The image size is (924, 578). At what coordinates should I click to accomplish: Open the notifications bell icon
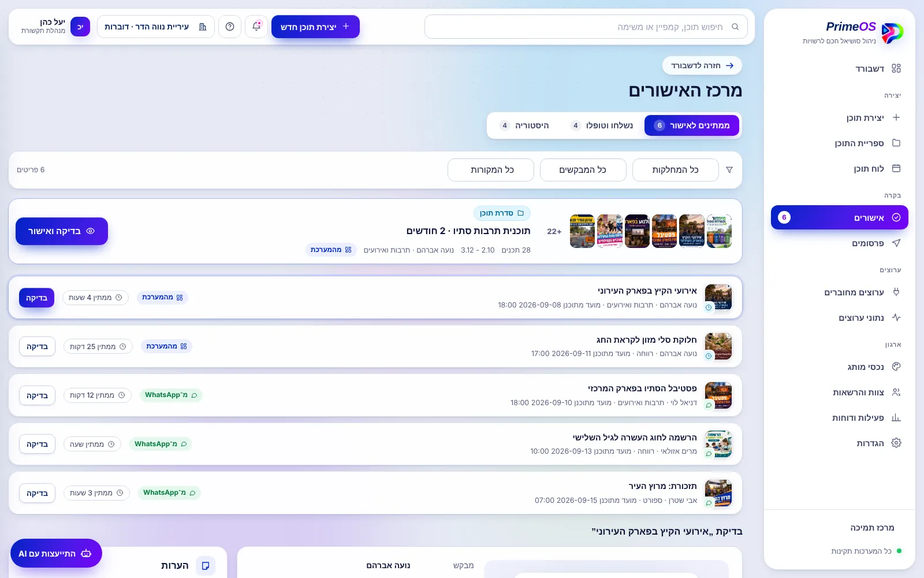coord(256,27)
